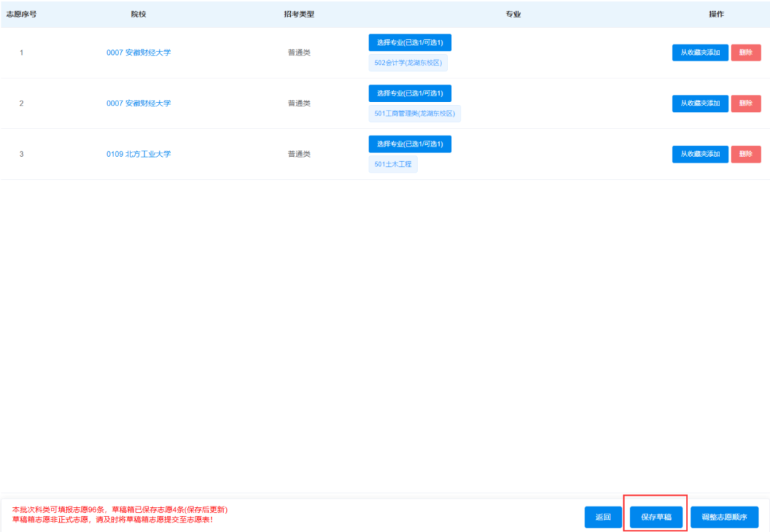The width and height of the screenshot is (770, 532).
Task: Click 选择专业 button for volunteer 2
Action: tap(409, 93)
